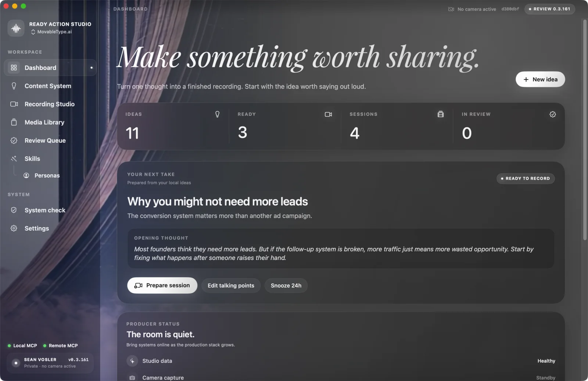
Task: Click the Ideas lightbulb icon
Action: click(x=217, y=114)
